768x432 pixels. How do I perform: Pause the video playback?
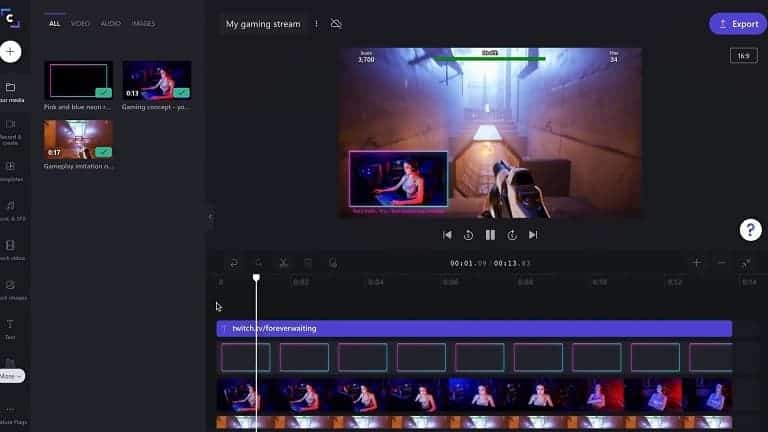coord(490,235)
